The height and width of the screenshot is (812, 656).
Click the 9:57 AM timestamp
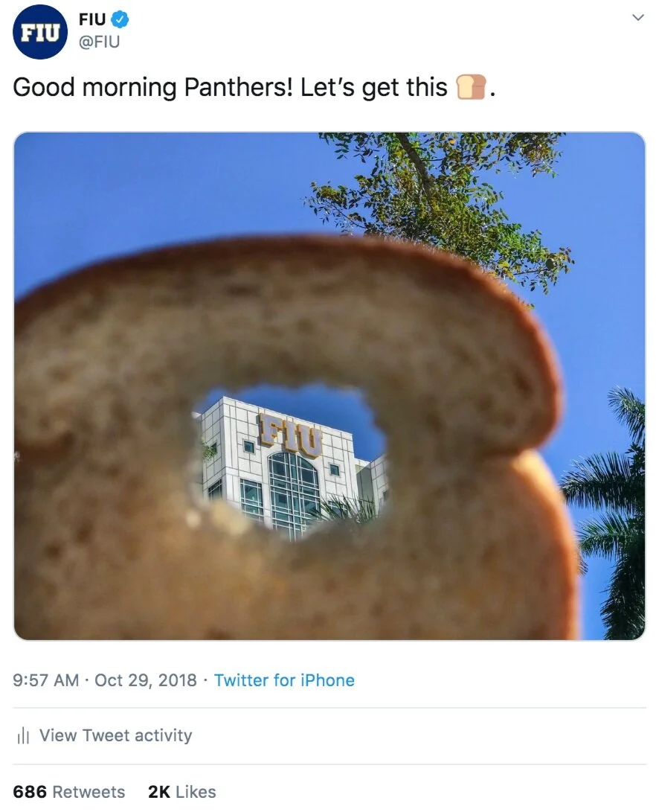pyautogui.click(x=45, y=680)
